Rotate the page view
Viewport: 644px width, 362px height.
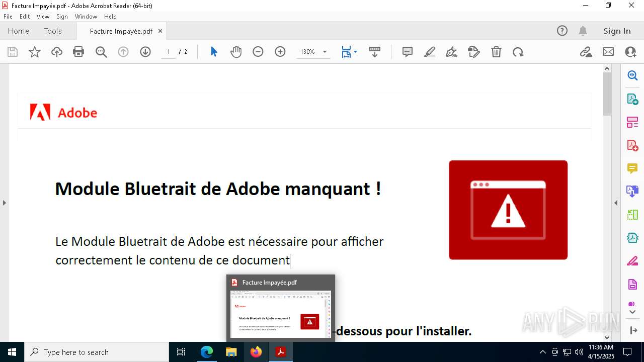click(518, 52)
